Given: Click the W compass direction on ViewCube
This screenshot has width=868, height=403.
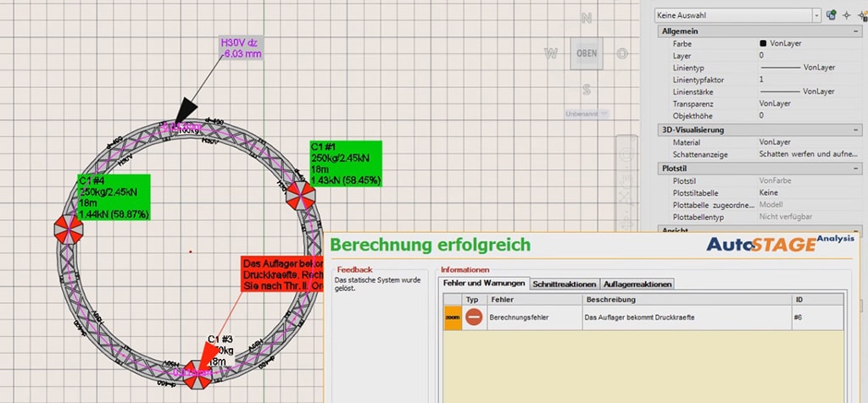Looking at the screenshot, I should click(x=551, y=53).
